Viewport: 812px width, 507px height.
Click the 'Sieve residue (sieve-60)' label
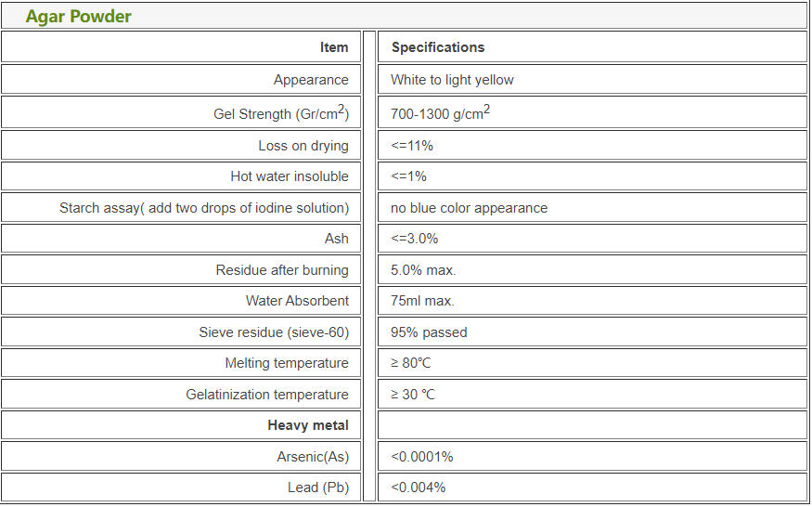(274, 332)
